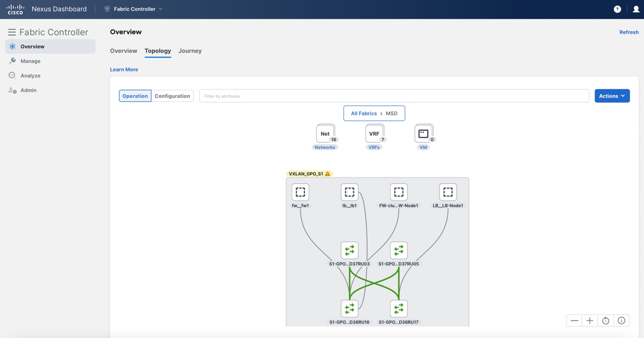Image resolution: width=644 pixels, height=338 pixels.
Task: Select switch S1-GPO...D36RU16 icon
Action: (x=349, y=309)
